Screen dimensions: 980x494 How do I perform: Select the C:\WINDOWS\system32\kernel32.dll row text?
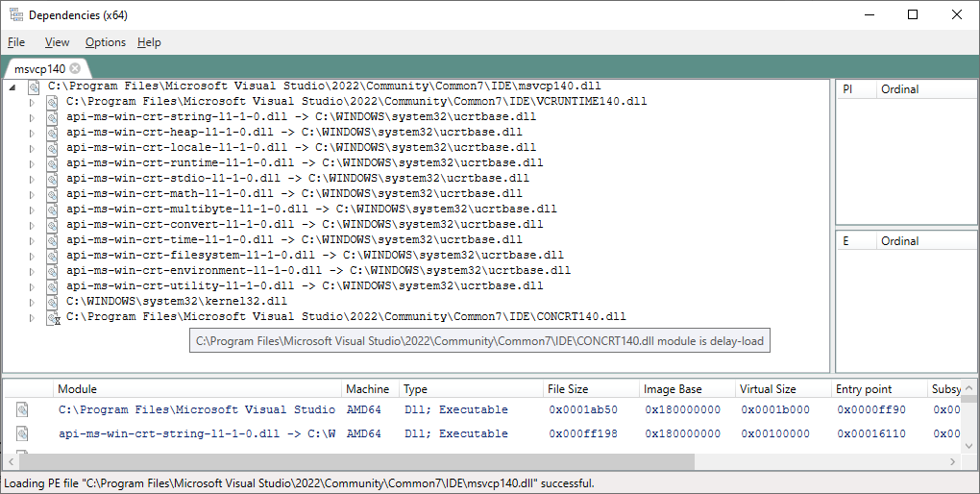[x=176, y=301]
